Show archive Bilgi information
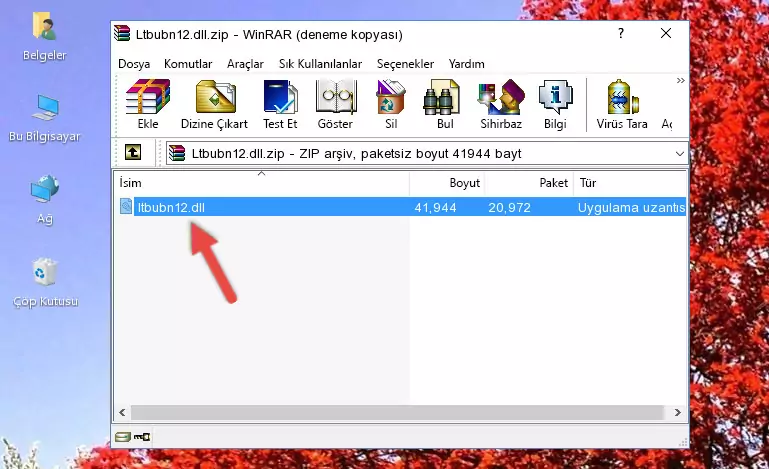This screenshot has width=769, height=469. pyautogui.click(x=555, y=104)
